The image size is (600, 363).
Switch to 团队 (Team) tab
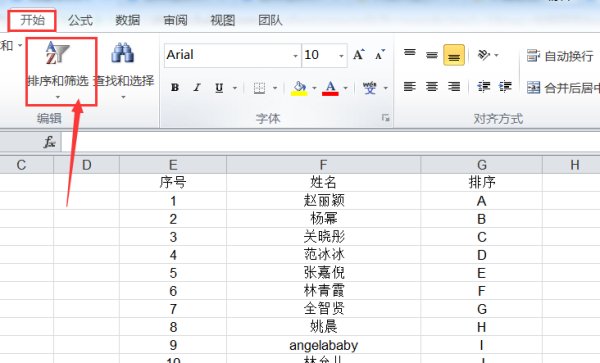coord(270,20)
